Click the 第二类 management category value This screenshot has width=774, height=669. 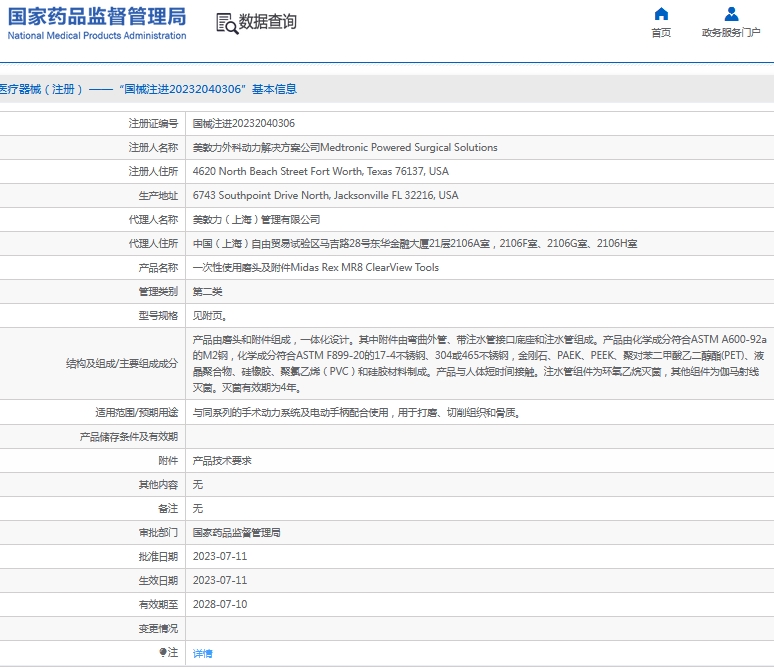coord(207,292)
